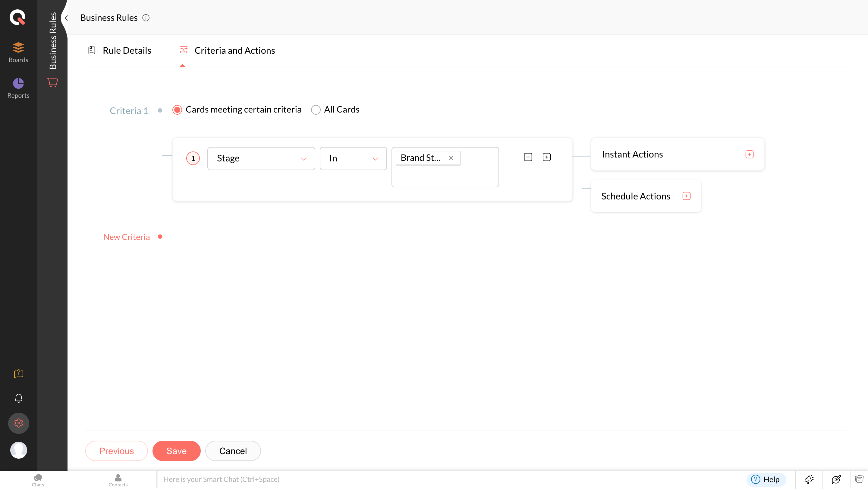Open the Reports pie chart icon
The width and height of the screenshot is (868, 490).
[x=18, y=83]
